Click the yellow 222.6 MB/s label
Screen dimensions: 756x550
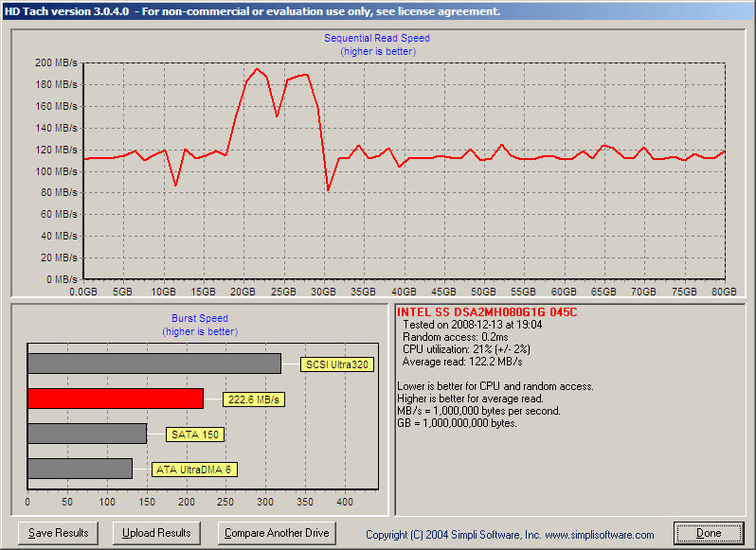point(254,400)
